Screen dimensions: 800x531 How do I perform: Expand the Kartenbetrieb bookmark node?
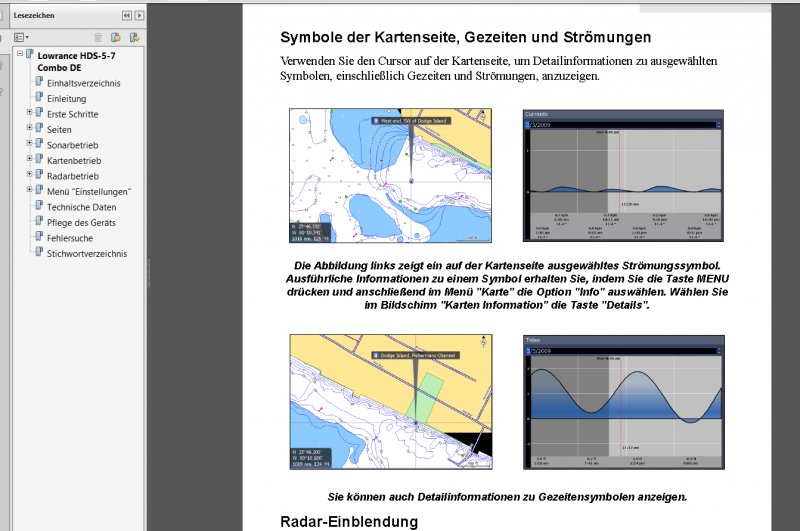(30, 160)
